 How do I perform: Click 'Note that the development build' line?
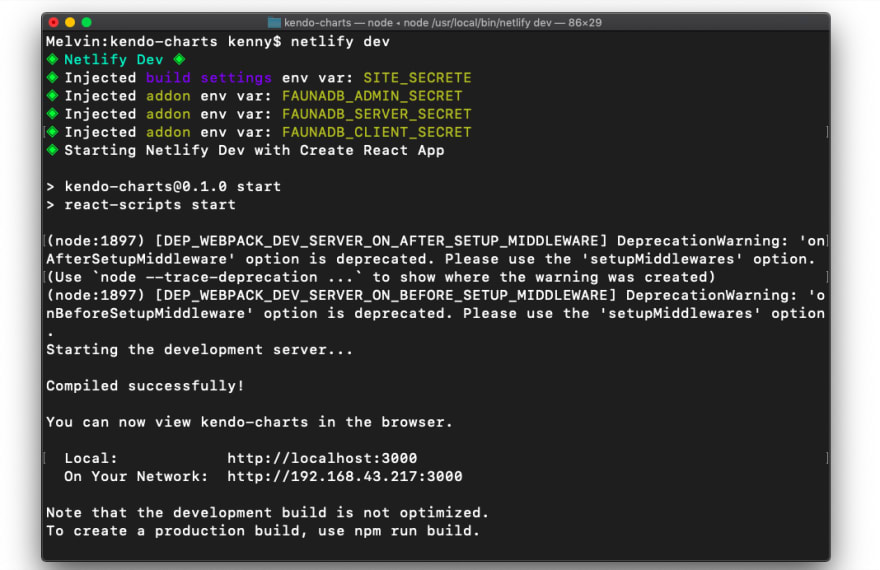pos(268,513)
